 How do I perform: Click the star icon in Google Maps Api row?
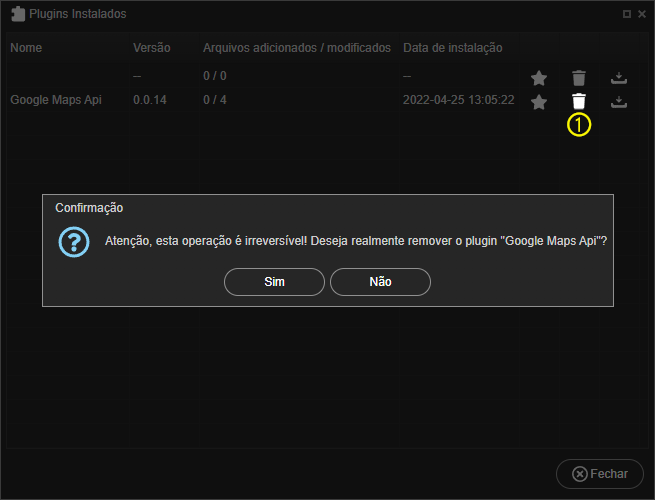click(539, 102)
